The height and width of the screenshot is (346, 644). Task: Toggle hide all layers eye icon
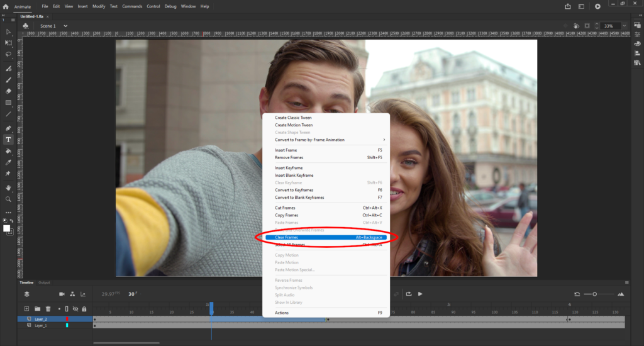[x=75, y=309]
